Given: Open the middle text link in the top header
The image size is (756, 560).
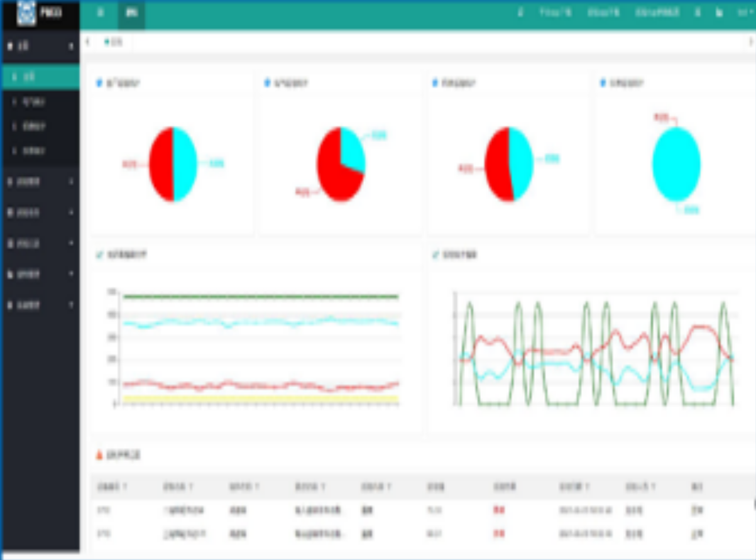Looking at the screenshot, I should pyautogui.click(x=604, y=13).
